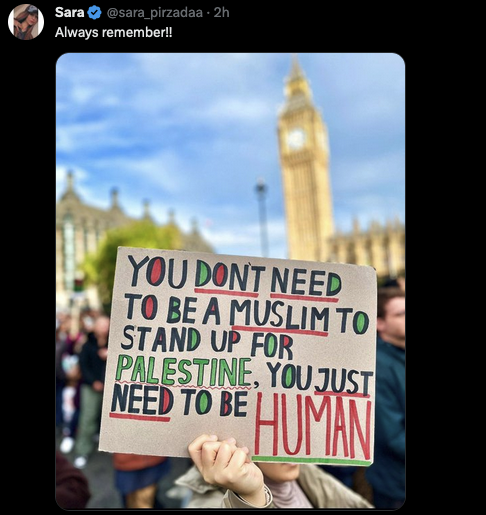Open the display name Sara
Screen dimensions: 486x515
point(69,13)
